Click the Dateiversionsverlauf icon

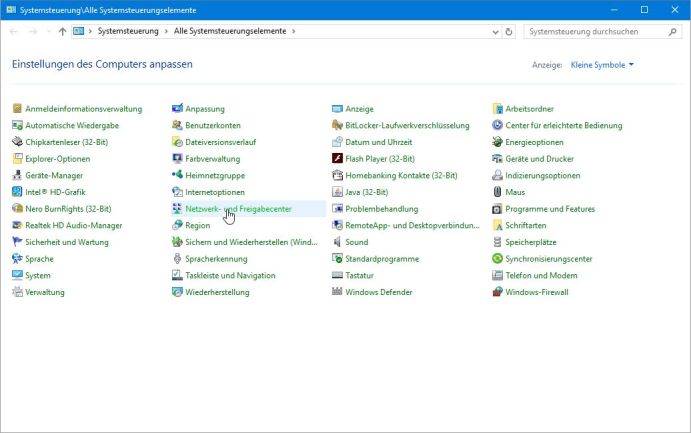[x=177, y=142]
